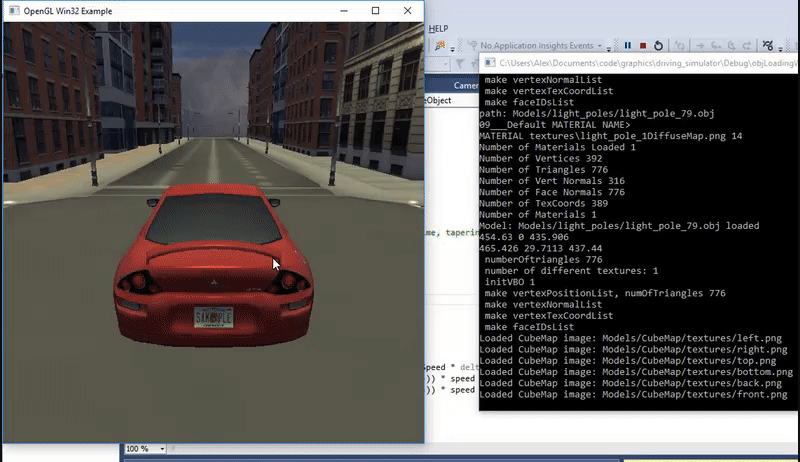
Task: Pause debugging in Visual Studio toolbar
Action: [x=628, y=45]
